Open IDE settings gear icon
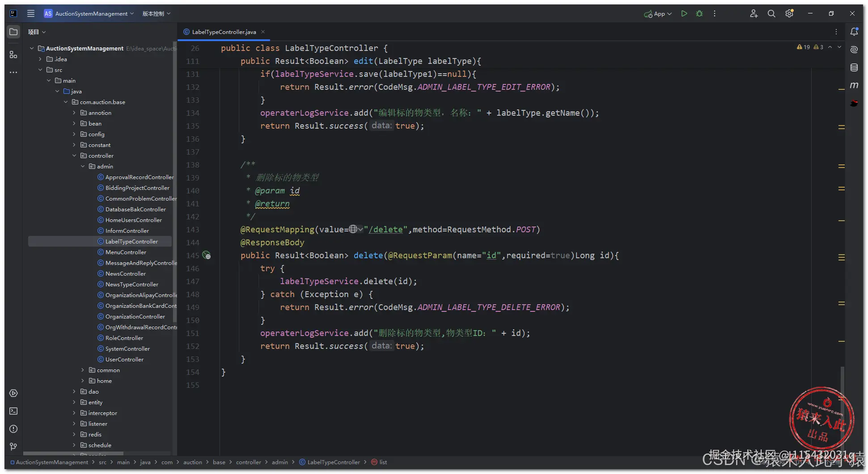The height and width of the screenshot is (474, 868). coord(789,14)
